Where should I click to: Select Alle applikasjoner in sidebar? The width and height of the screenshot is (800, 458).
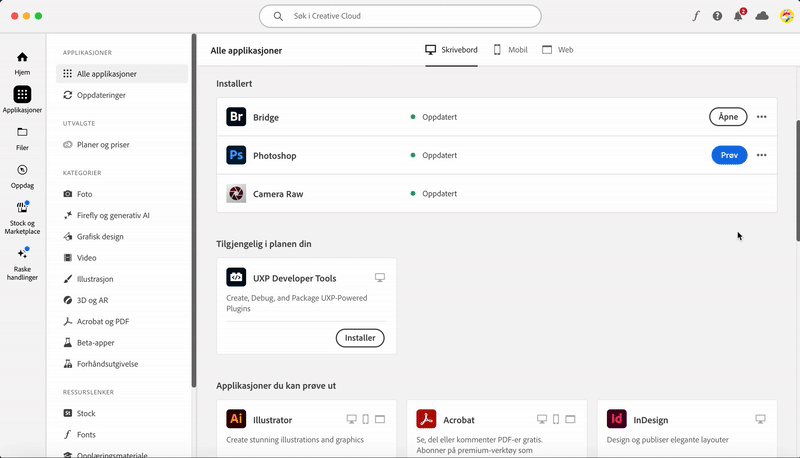[122, 74]
